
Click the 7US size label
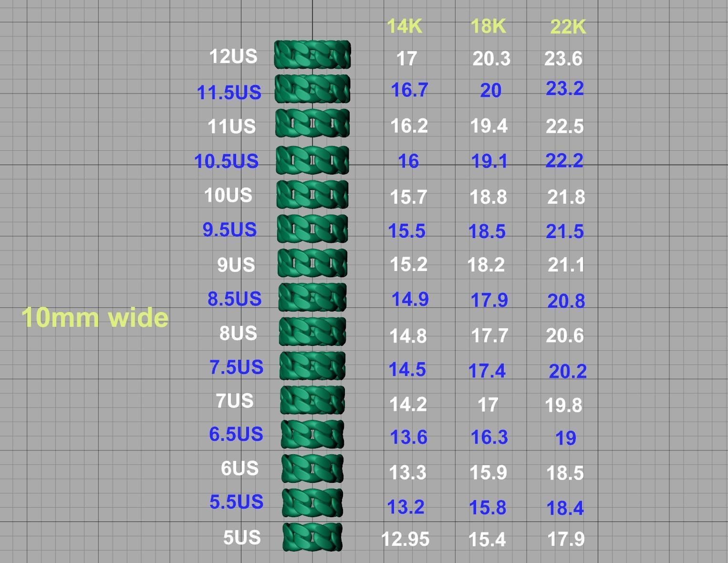click(x=234, y=401)
